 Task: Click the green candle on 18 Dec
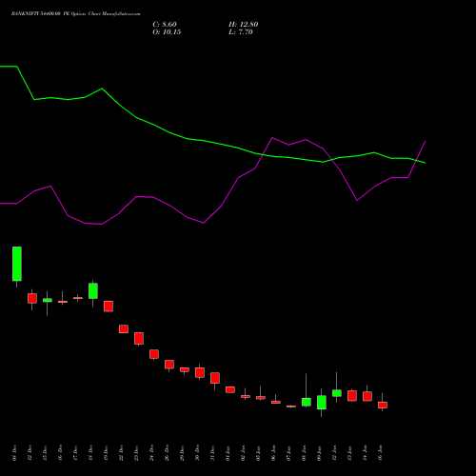pyautogui.click(x=93, y=290)
